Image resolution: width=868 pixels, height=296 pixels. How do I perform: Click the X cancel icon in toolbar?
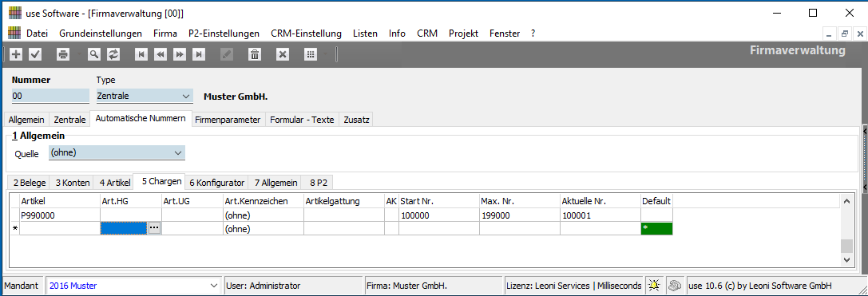click(283, 54)
